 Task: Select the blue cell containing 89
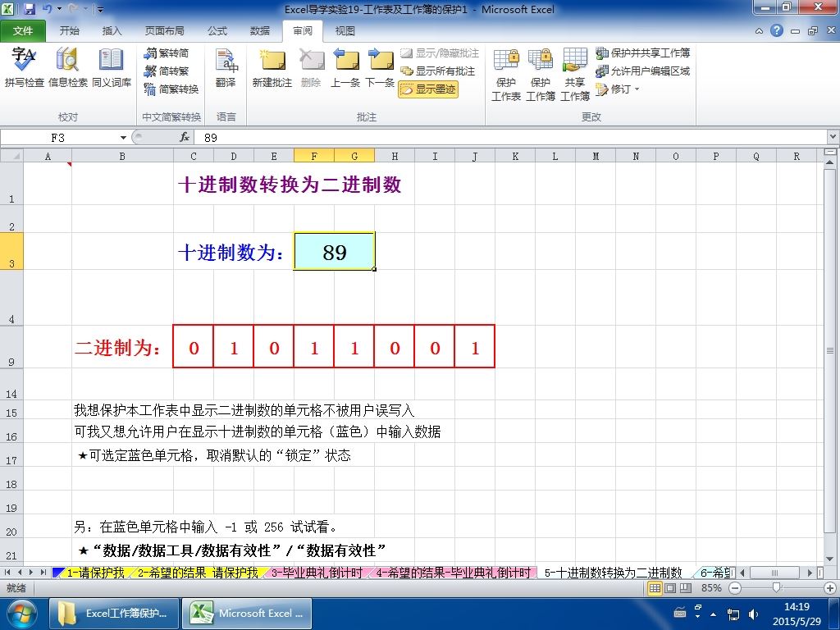point(335,251)
